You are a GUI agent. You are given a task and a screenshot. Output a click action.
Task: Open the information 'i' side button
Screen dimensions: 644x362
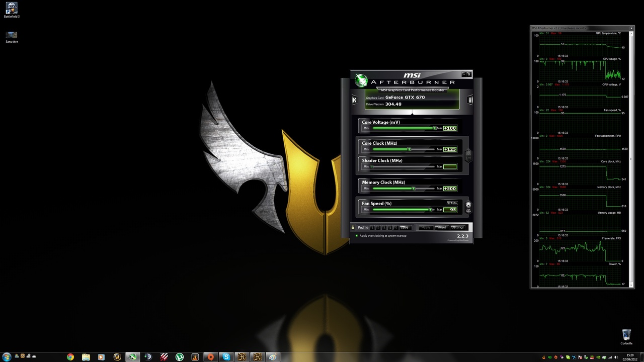[470, 100]
